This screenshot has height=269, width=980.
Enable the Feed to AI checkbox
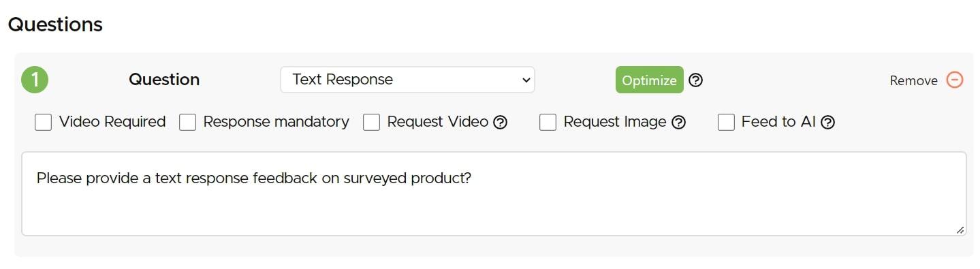[726, 122]
